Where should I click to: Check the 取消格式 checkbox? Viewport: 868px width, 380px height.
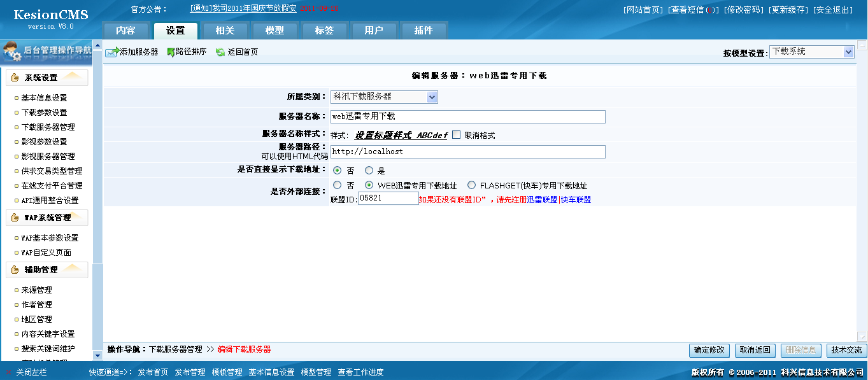pos(456,134)
